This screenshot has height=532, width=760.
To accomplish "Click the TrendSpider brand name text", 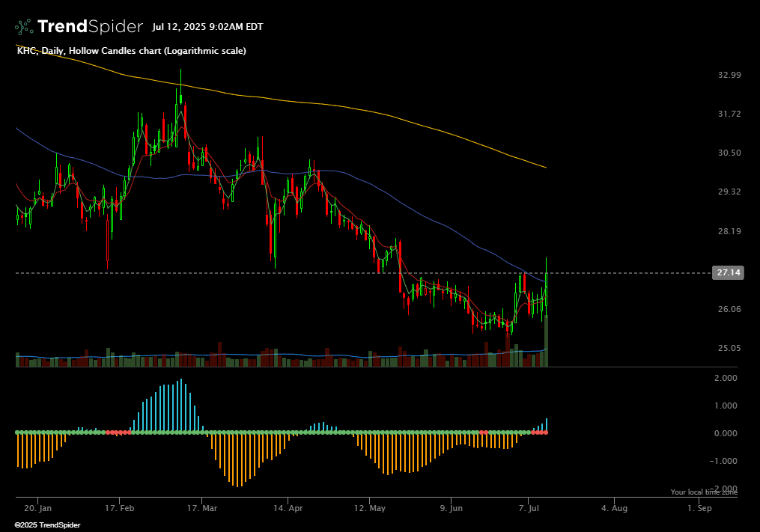I will pyautogui.click(x=90, y=27).
